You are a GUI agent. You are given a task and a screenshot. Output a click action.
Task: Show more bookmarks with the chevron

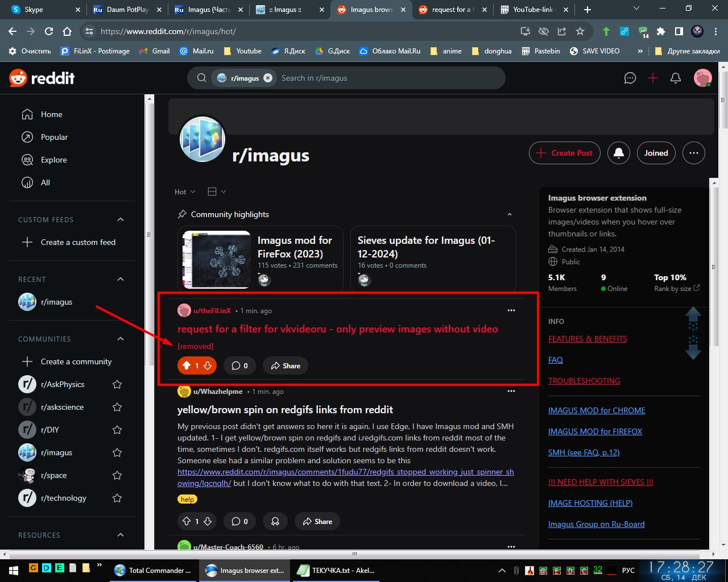pos(640,51)
